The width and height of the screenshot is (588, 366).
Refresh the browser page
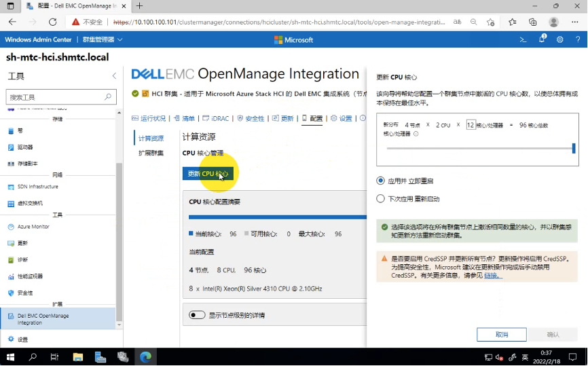(53, 22)
